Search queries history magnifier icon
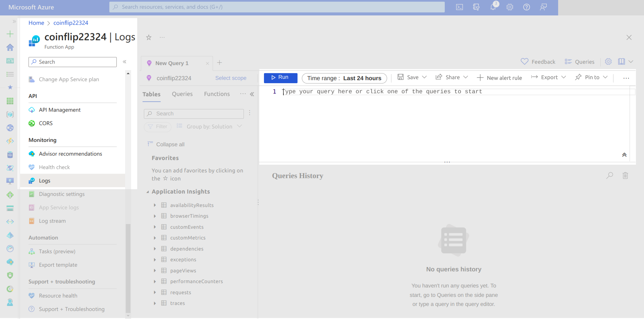Viewport: 644px width, 319px height. 609,175
